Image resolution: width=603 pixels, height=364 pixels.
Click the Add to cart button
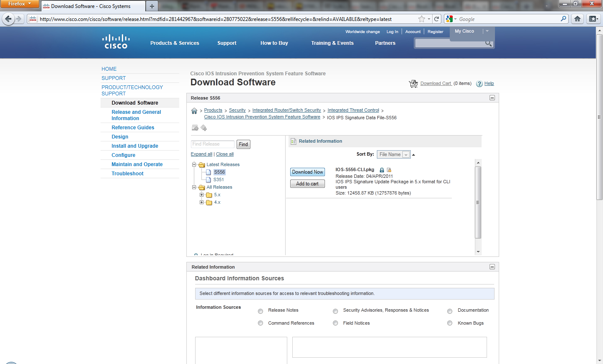coord(308,184)
